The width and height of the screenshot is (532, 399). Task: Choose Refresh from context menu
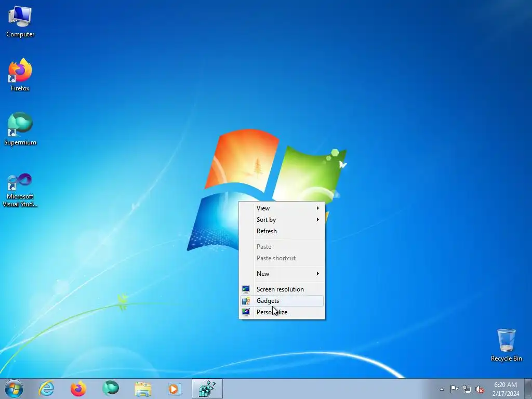(x=282, y=231)
